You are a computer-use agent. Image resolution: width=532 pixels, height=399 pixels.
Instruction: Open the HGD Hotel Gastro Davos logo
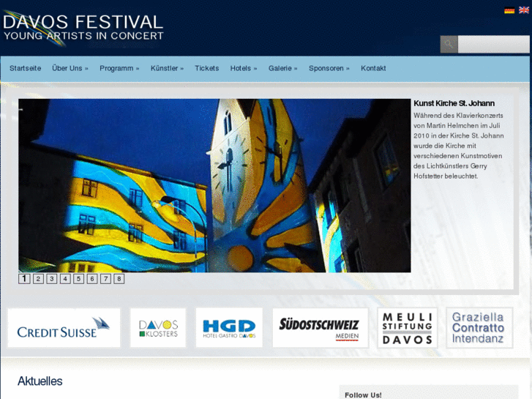(229, 328)
